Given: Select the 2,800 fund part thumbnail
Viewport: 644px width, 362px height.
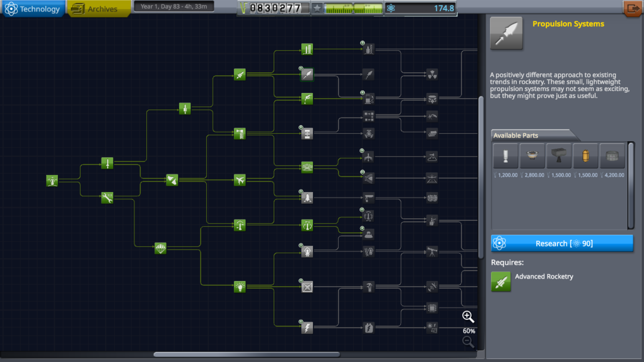Looking at the screenshot, I should tap(532, 156).
